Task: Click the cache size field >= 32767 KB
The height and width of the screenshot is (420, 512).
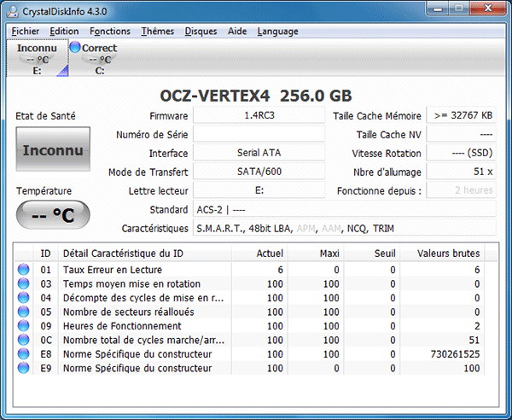Action: [461, 115]
